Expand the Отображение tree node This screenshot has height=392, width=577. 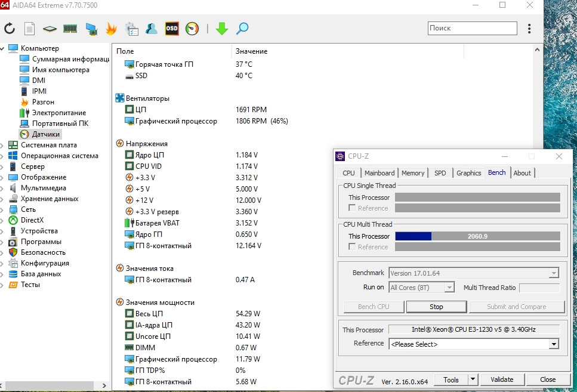[x=2, y=177]
